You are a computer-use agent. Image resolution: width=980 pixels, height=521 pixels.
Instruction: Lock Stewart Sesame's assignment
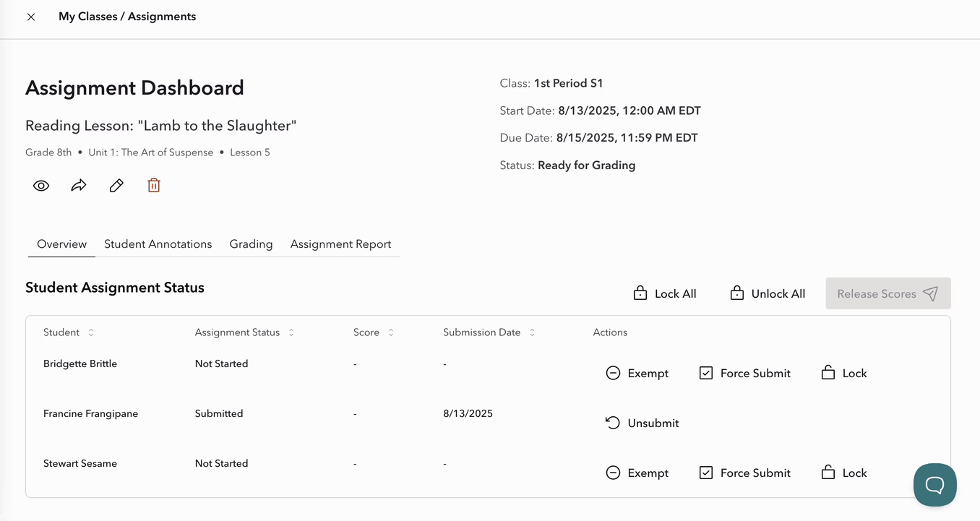click(x=843, y=473)
